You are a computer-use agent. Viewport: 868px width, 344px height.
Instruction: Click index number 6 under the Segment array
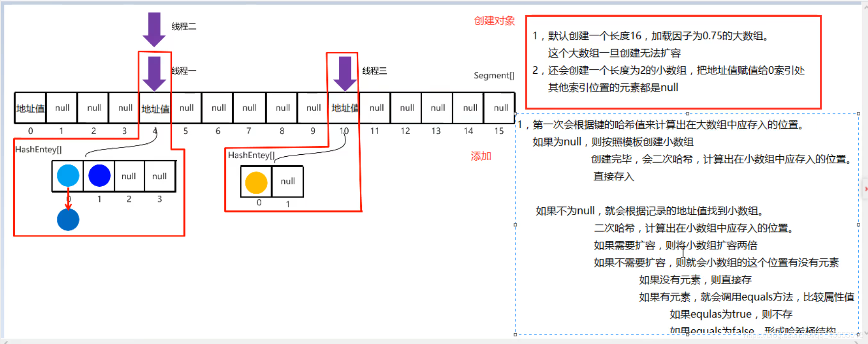click(218, 131)
